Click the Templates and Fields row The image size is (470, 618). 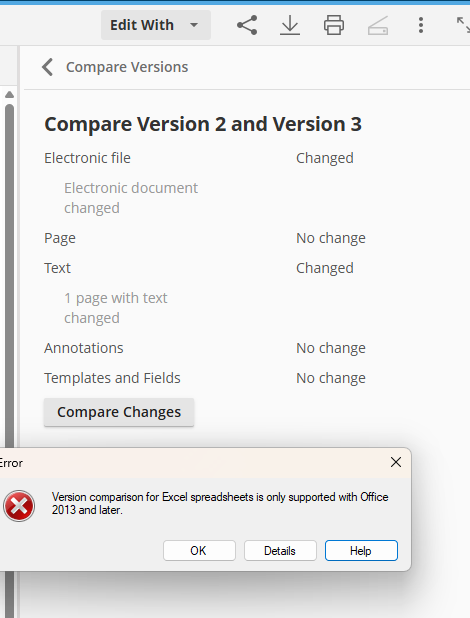coord(205,378)
